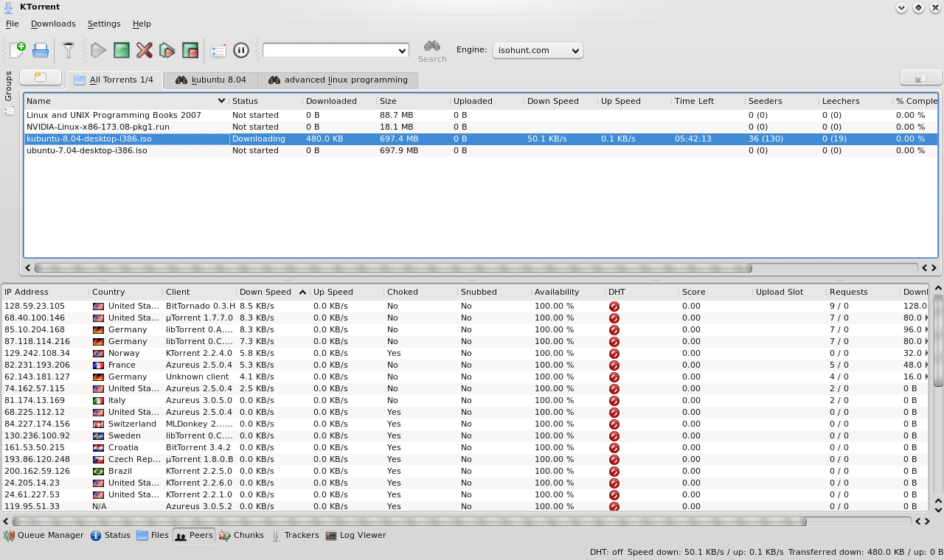Click the blue Open torrent toolbar icon
Viewport: 944px width, 560px height.
click(x=41, y=50)
